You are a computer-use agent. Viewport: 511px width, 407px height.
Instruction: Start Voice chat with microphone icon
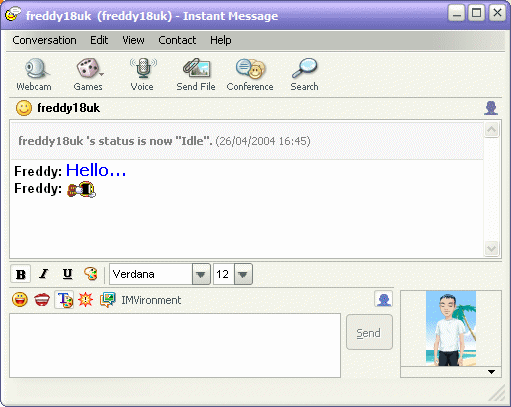[x=142, y=75]
